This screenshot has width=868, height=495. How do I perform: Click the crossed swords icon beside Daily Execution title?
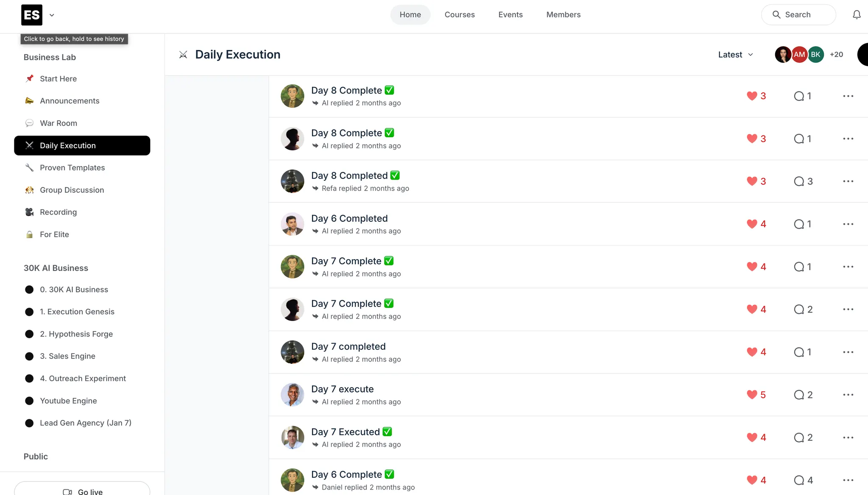pos(183,55)
